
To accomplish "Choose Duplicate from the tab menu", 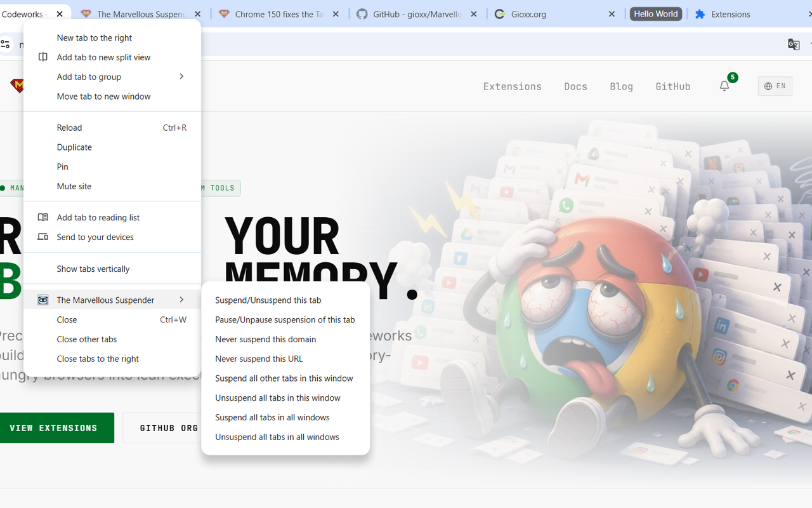I will coord(112,147).
